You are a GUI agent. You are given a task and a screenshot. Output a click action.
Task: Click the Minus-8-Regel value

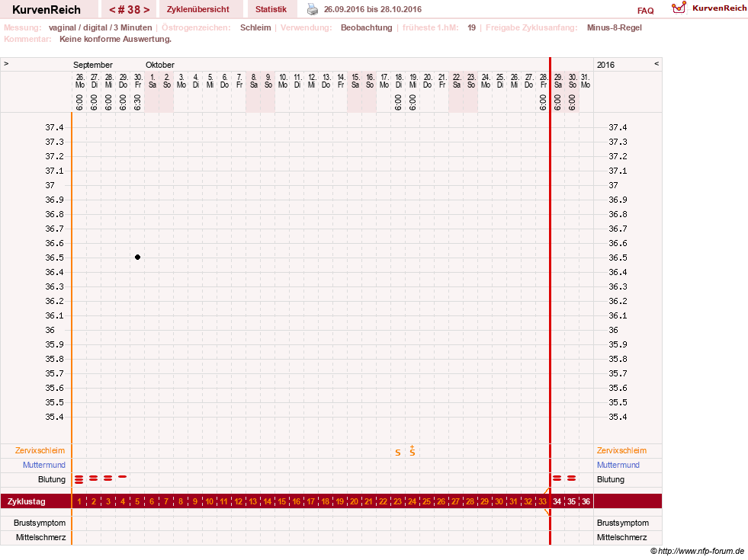click(615, 27)
